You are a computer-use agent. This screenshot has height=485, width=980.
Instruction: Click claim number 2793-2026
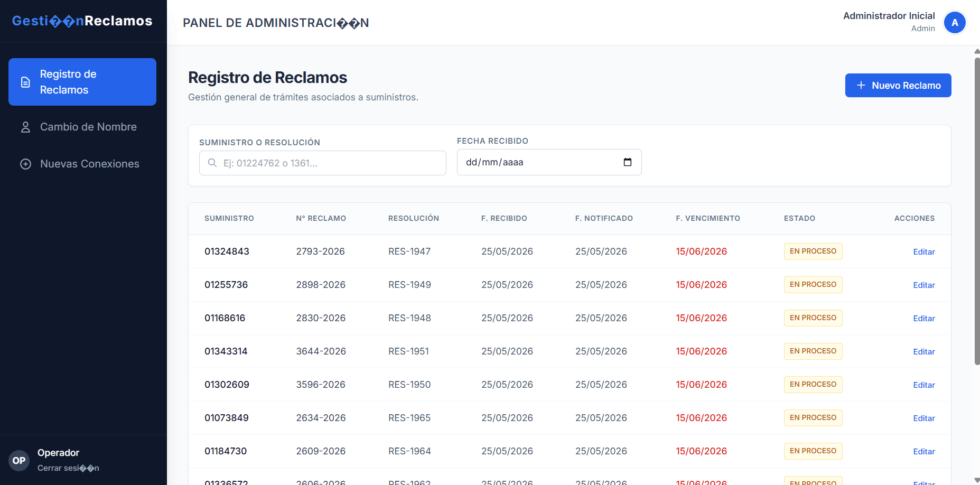tap(320, 251)
